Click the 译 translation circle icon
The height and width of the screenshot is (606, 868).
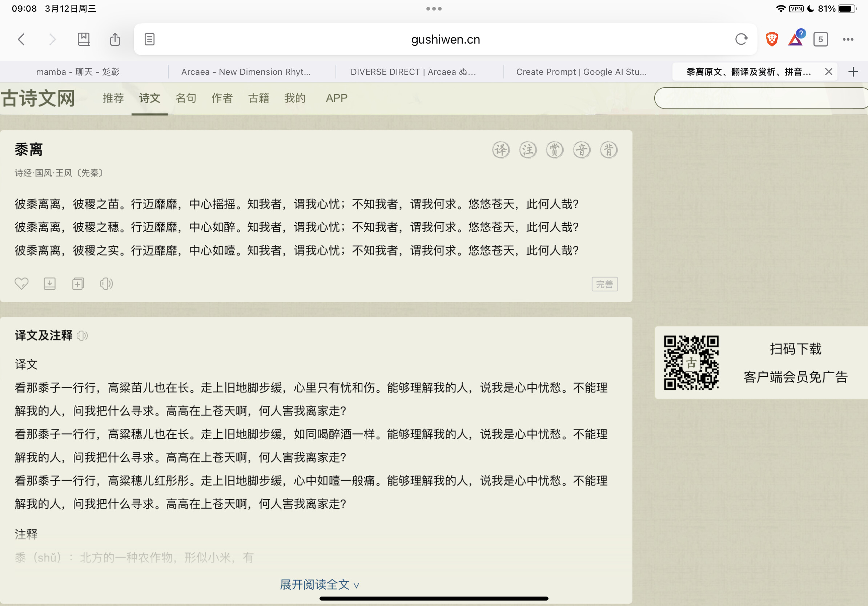(501, 150)
